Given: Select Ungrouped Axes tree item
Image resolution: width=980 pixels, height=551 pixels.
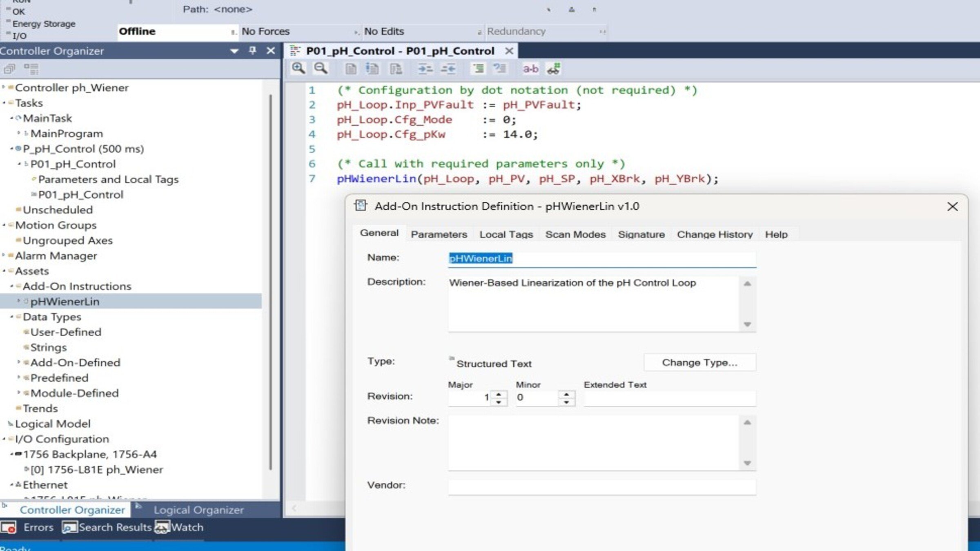Looking at the screenshot, I should click(x=67, y=240).
